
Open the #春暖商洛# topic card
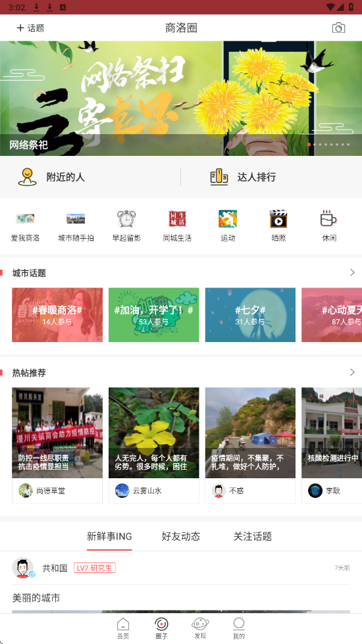click(x=57, y=314)
